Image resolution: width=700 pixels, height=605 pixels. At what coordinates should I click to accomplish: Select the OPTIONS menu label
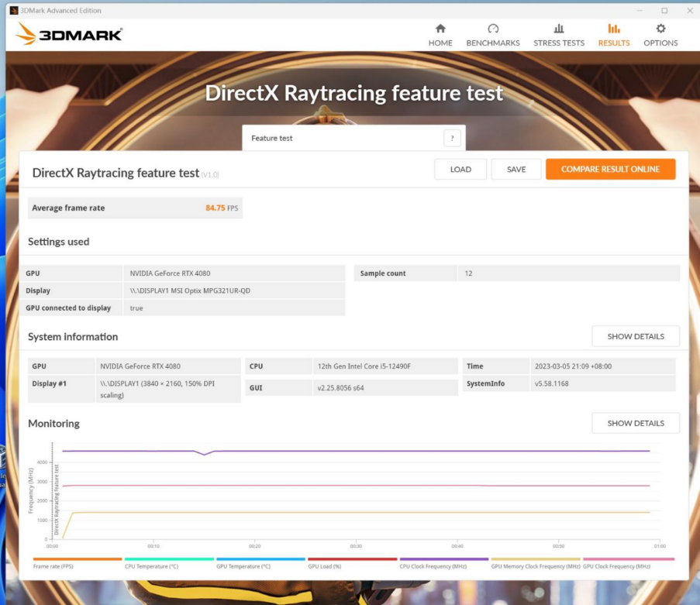tap(660, 43)
